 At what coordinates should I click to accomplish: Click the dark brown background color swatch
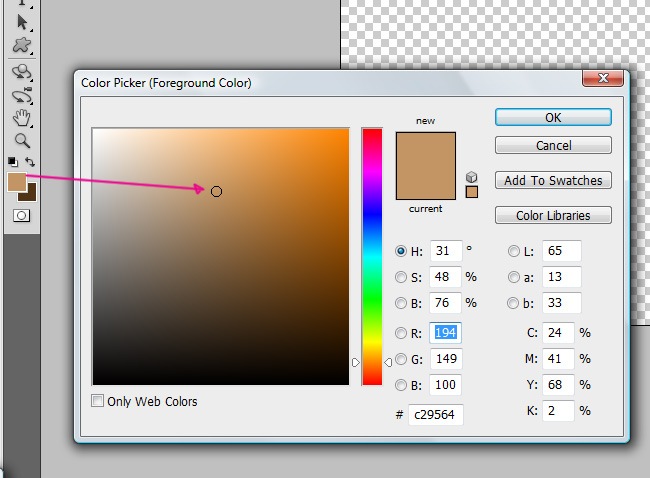(30, 194)
